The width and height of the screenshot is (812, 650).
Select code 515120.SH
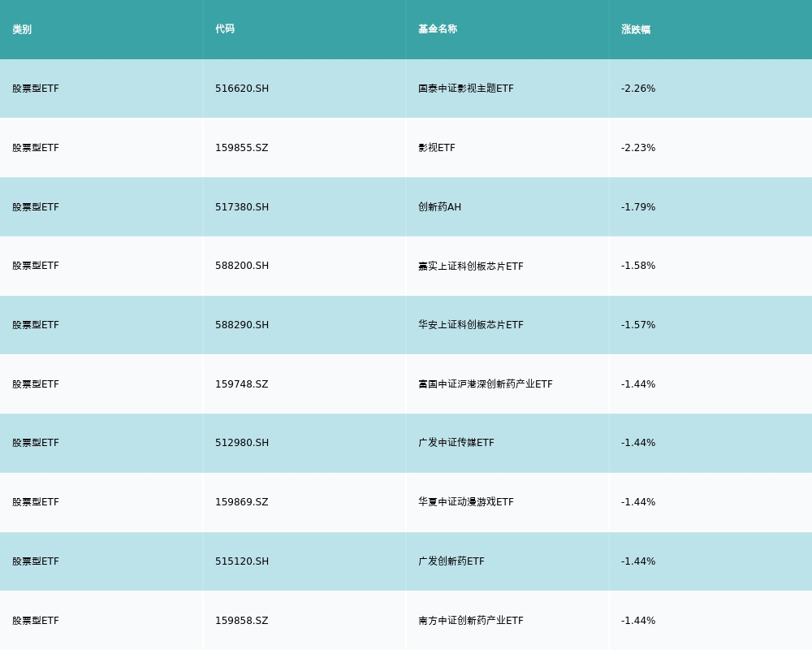coord(242,561)
